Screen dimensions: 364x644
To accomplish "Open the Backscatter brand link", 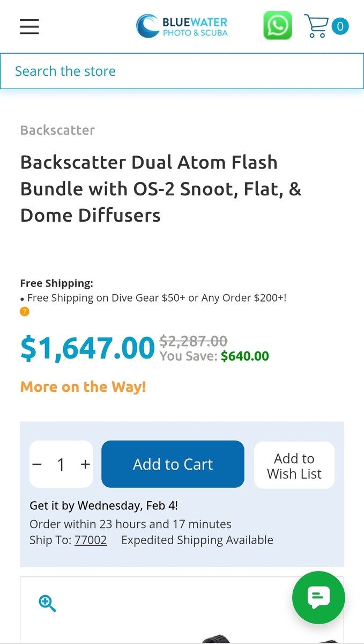I will coord(57,130).
